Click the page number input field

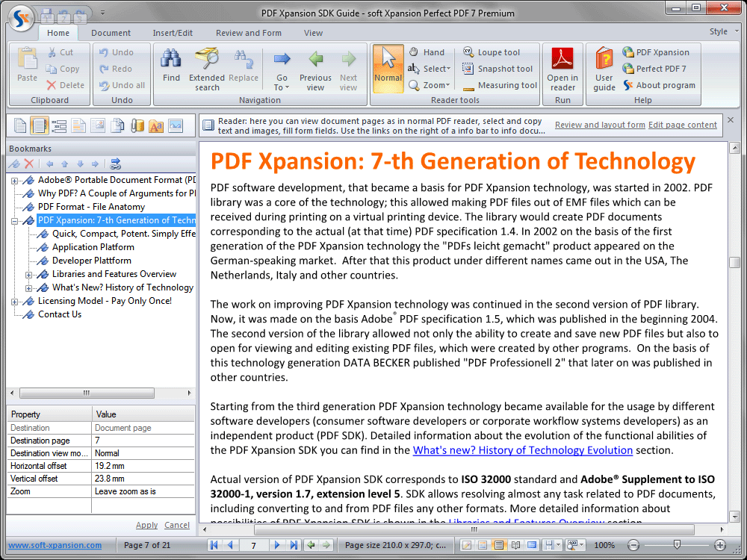pyautogui.click(x=253, y=545)
